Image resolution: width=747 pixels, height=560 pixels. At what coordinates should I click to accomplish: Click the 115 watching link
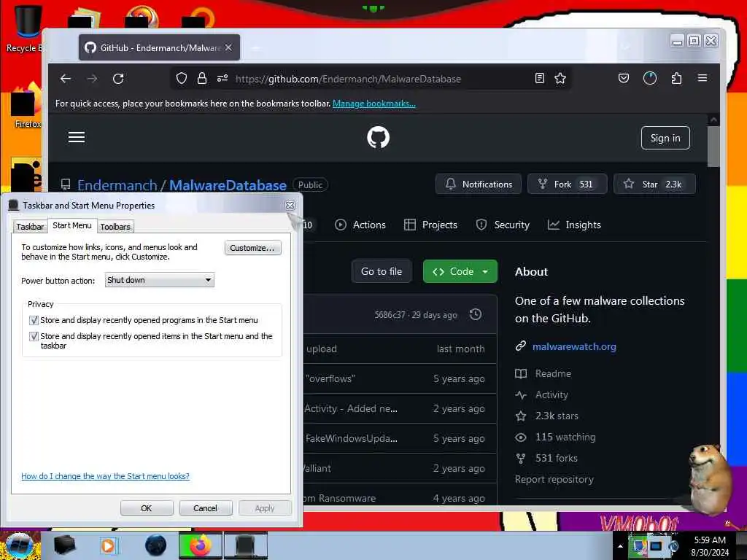tap(565, 437)
